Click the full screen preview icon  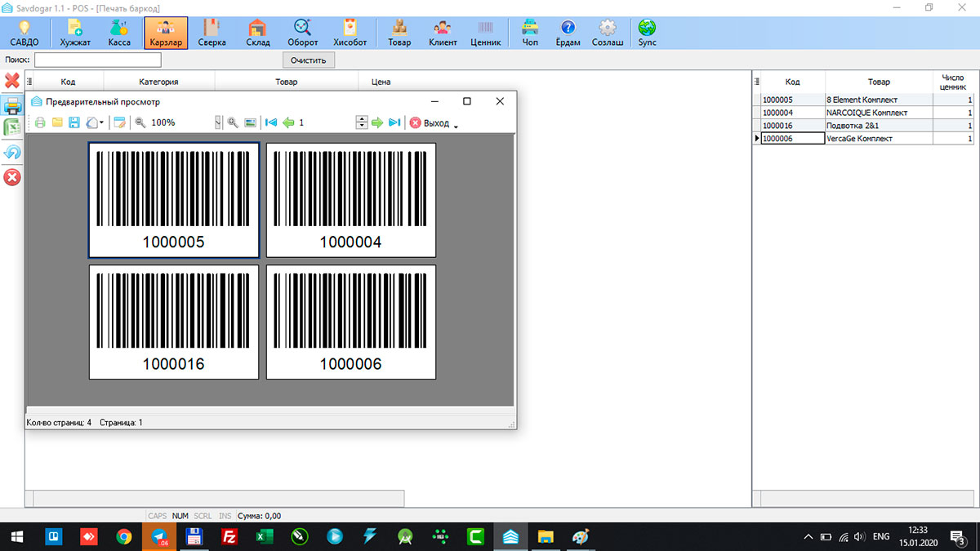coord(250,122)
